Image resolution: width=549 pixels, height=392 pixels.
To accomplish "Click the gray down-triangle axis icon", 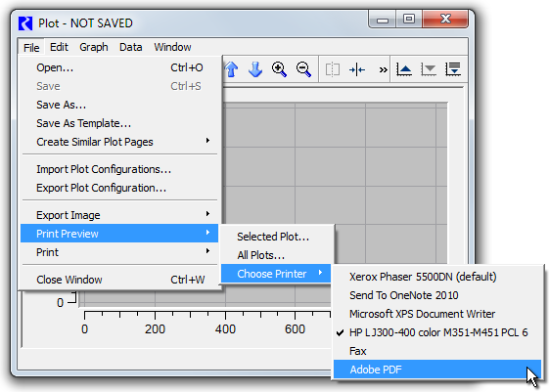I will [x=429, y=69].
